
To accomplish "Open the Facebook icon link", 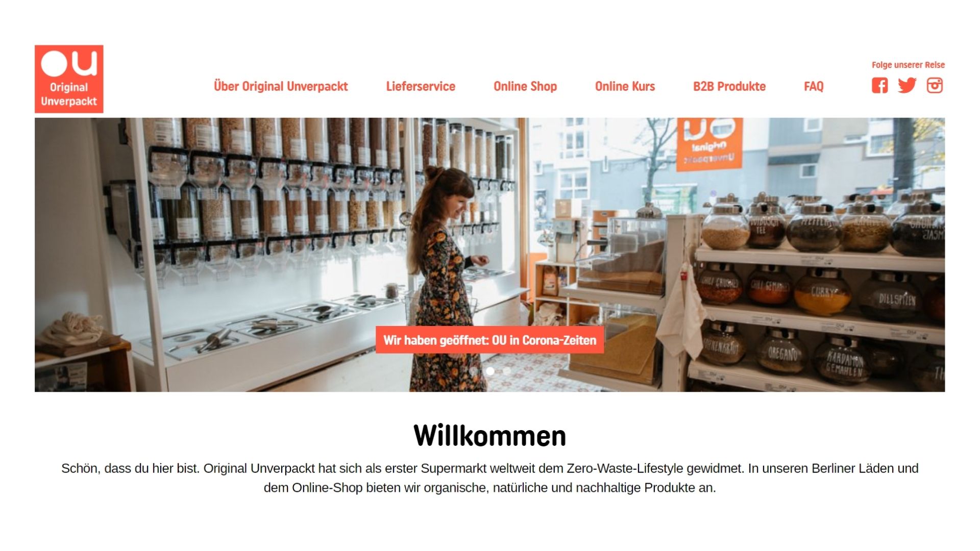I will [x=879, y=85].
